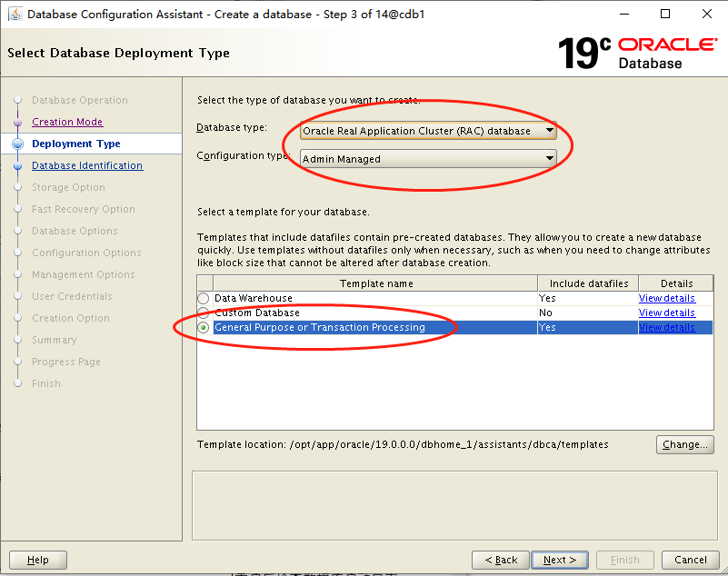Screen dimensions: 728x576
Task: Open the Database type dropdown
Action: pos(428,131)
